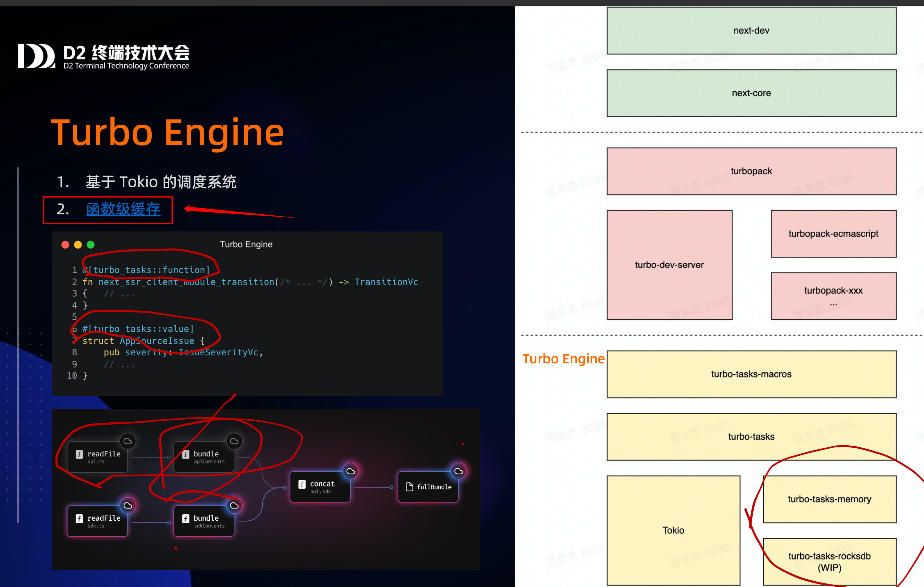The image size is (924, 587).
Task: Click the cloud icon on readFile sdk.ts
Action: click(x=128, y=506)
